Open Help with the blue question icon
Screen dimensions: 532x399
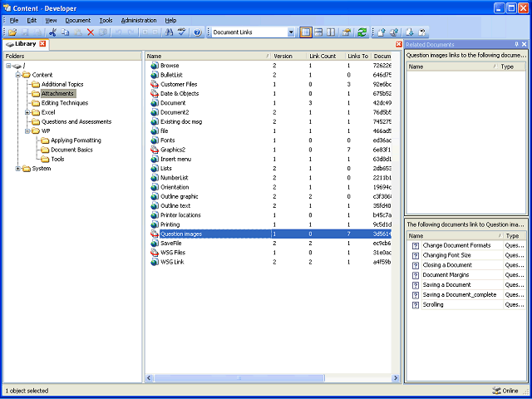click(x=198, y=32)
